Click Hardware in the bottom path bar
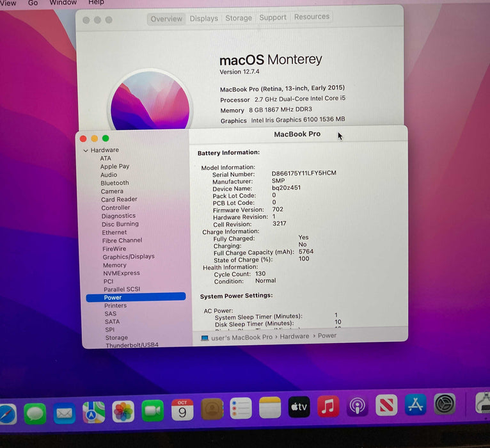Image resolution: width=490 pixels, height=448 pixels. click(x=294, y=336)
